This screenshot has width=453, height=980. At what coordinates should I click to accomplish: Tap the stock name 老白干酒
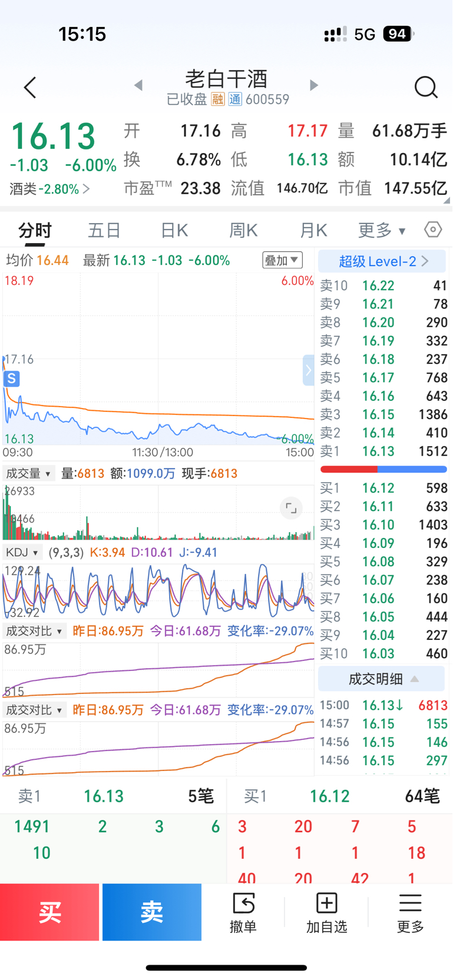226,78
